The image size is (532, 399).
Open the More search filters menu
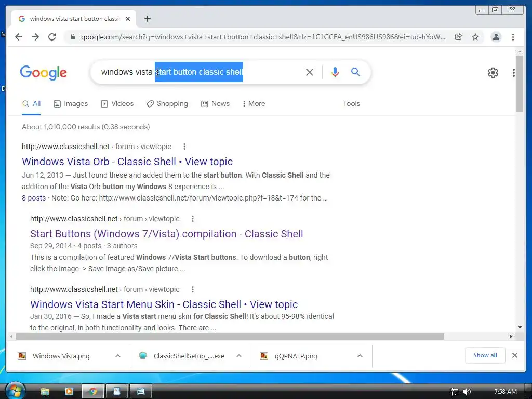pyautogui.click(x=254, y=103)
